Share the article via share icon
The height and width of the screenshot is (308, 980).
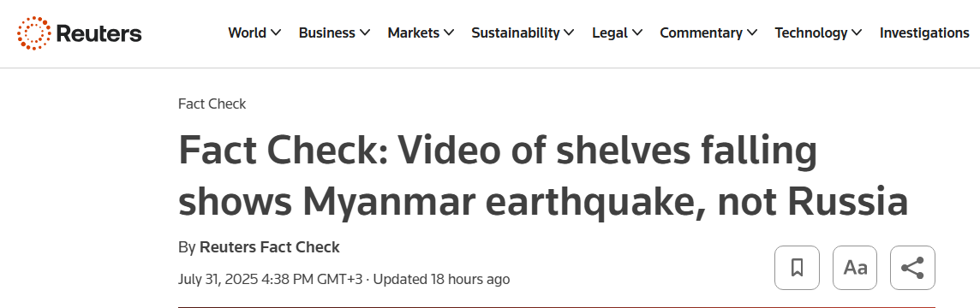coord(912,268)
